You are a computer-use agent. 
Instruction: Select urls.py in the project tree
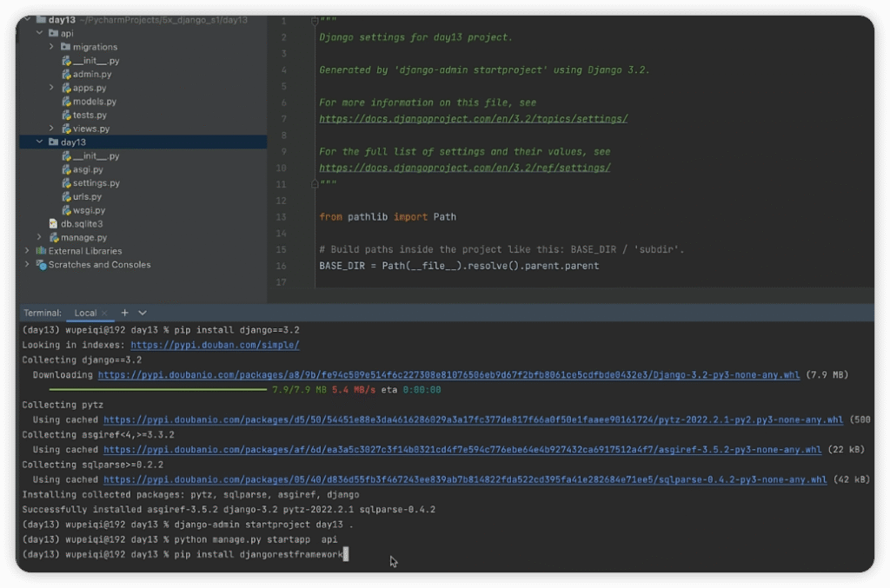point(87,197)
